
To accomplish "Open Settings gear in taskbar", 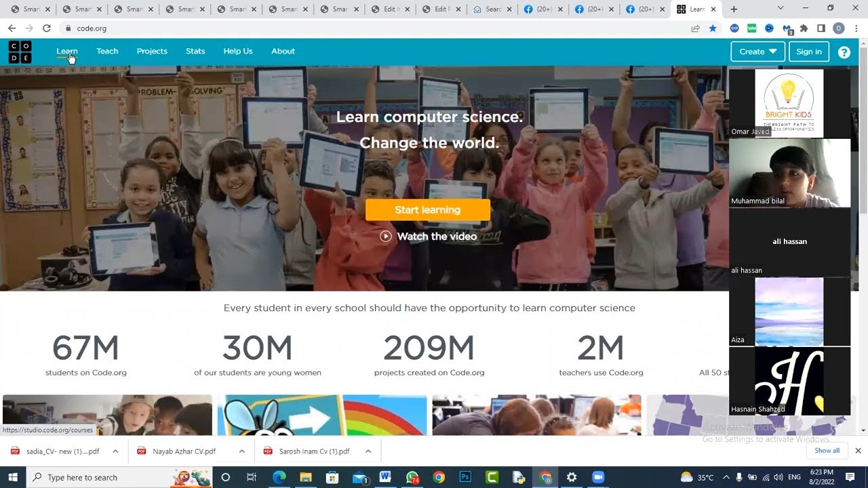I will coord(572,477).
